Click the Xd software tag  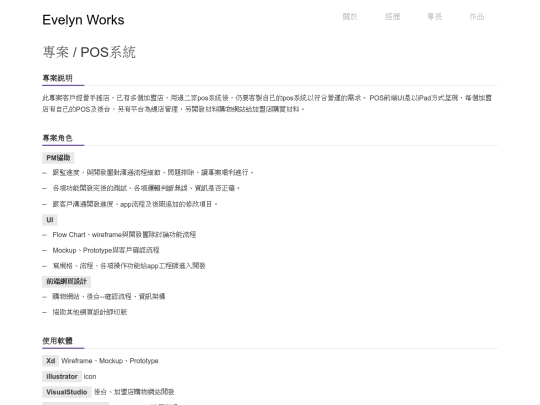50,361
